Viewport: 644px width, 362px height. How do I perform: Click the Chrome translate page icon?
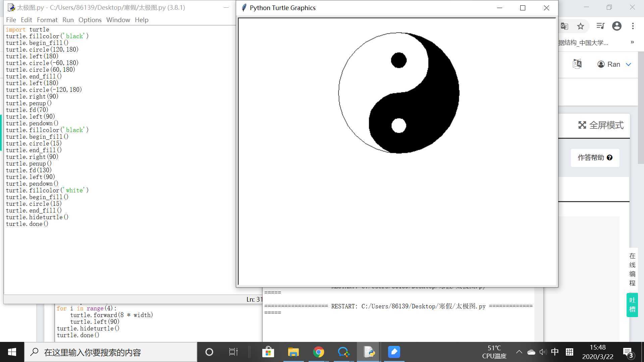pyautogui.click(x=565, y=26)
